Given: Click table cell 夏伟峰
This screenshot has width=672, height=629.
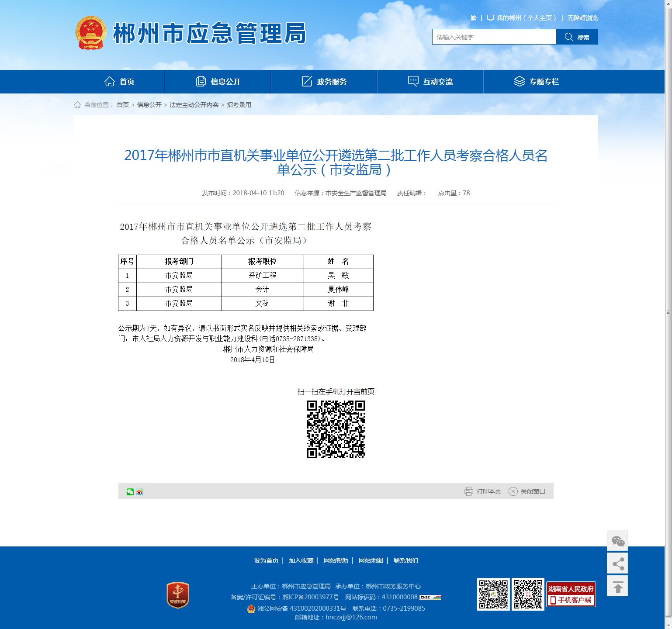Looking at the screenshot, I should 339,289.
